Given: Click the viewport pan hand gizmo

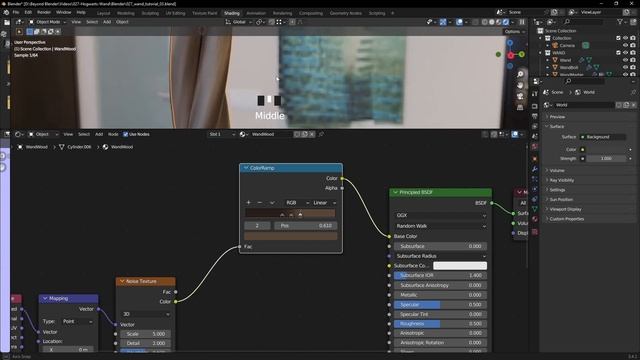Looking at the screenshot, I should tap(520, 85).
